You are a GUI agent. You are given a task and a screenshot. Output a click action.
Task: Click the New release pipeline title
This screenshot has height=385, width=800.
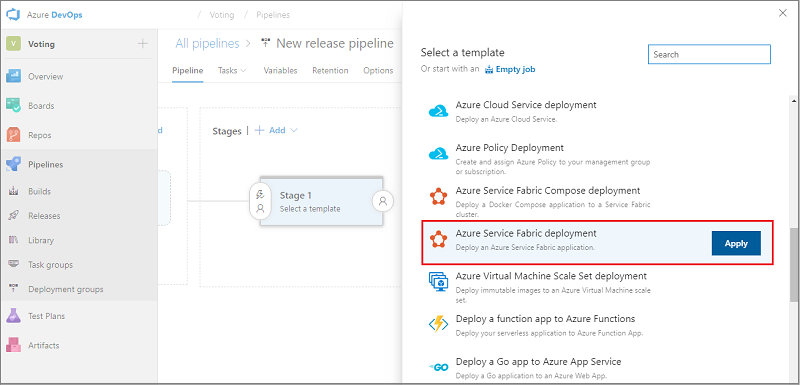point(335,43)
